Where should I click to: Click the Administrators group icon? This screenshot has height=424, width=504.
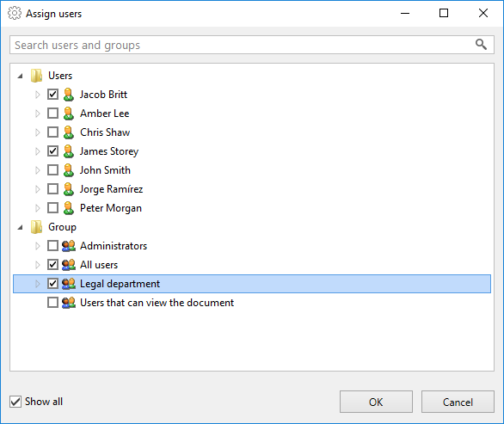click(69, 246)
